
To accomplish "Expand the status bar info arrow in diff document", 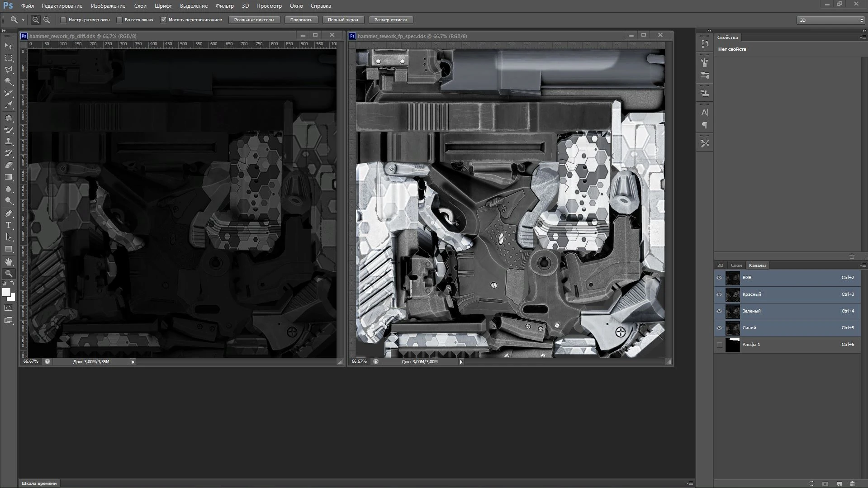I will coord(133,362).
